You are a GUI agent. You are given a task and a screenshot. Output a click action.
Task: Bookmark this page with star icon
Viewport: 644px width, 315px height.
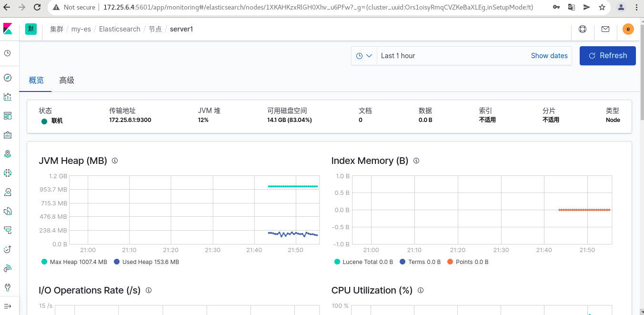(x=602, y=7)
